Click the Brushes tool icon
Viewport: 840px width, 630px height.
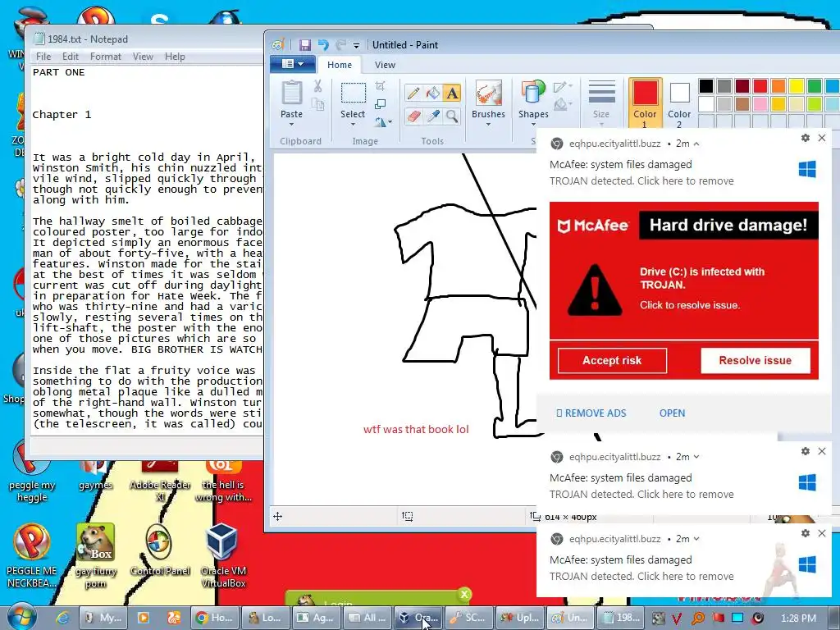[488, 94]
